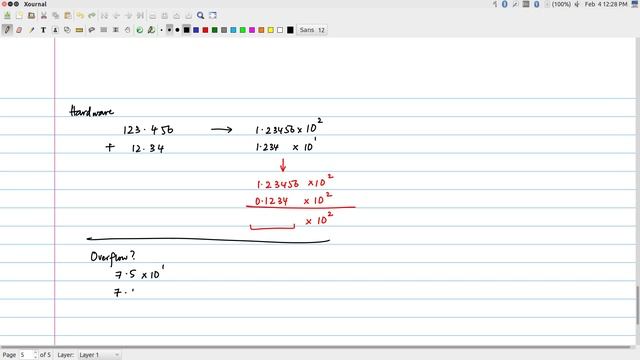Jump to the last page

[140, 16]
